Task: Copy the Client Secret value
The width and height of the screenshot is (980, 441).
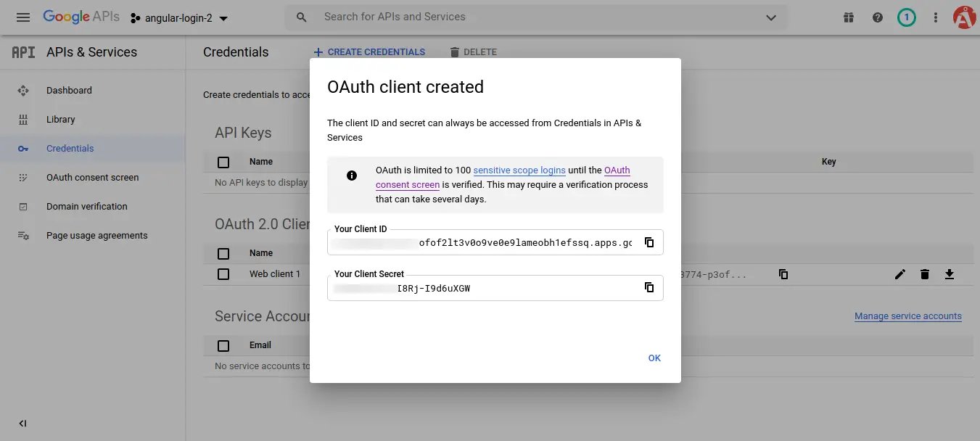Action: tap(649, 287)
